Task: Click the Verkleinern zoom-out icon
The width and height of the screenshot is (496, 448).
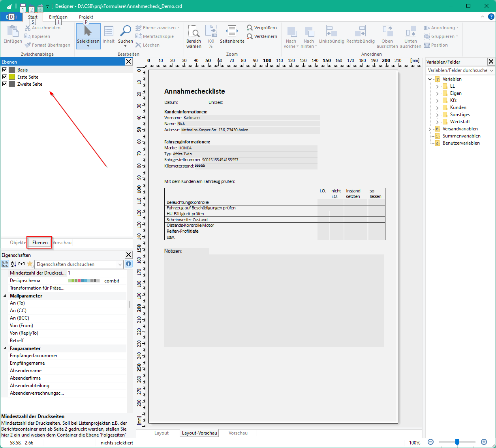Action: (250, 36)
